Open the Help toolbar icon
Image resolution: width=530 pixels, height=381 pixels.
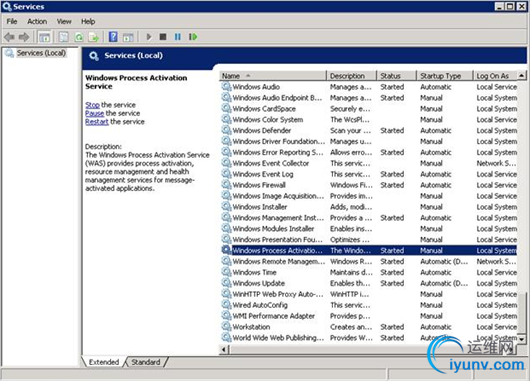click(113, 37)
